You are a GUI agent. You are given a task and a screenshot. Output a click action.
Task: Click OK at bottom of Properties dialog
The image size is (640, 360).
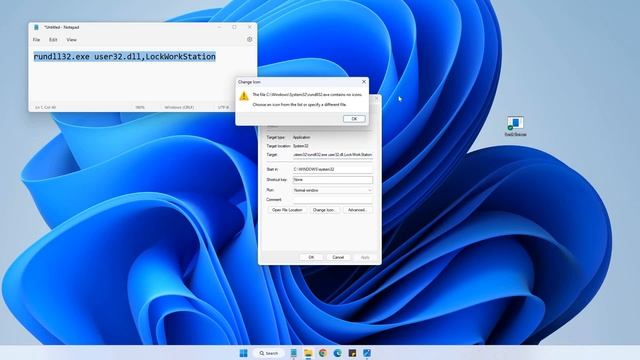pyautogui.click(x=311, y=257)
